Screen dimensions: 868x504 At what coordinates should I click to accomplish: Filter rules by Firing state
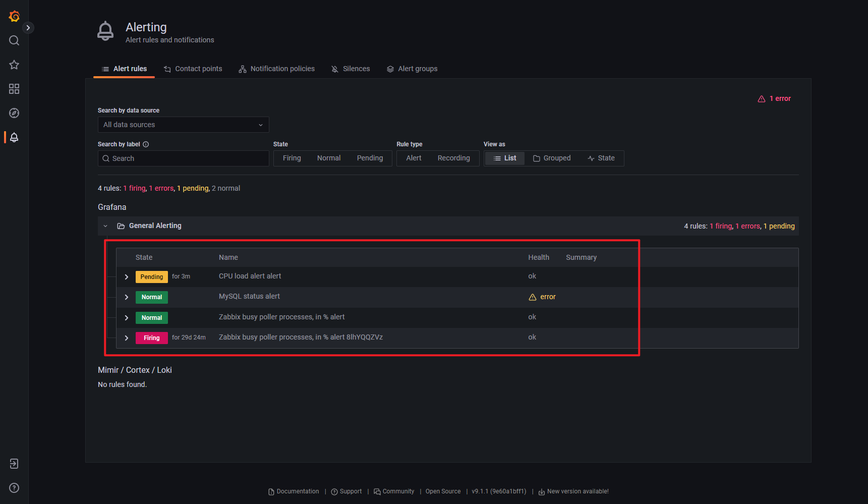(292, 158)
